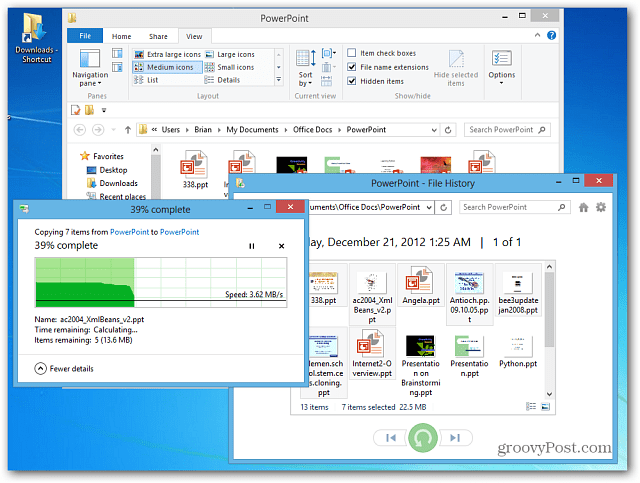
Task: Expand Explorer address bar history dropdown
Action: coord(434,130)
